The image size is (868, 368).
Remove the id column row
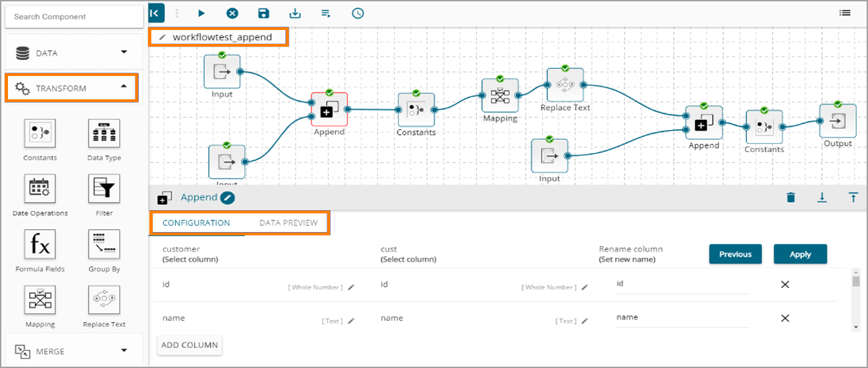[x=785, y=285]
